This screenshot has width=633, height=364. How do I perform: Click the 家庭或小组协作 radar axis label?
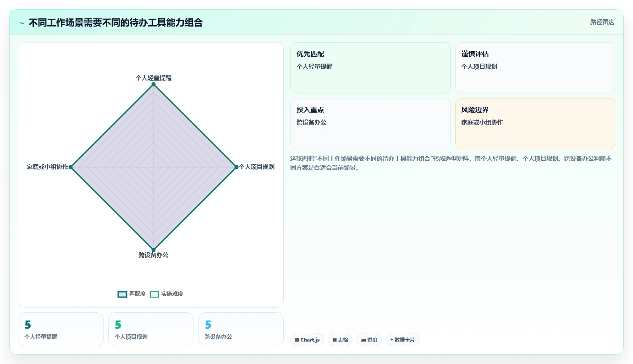[47, 167]
